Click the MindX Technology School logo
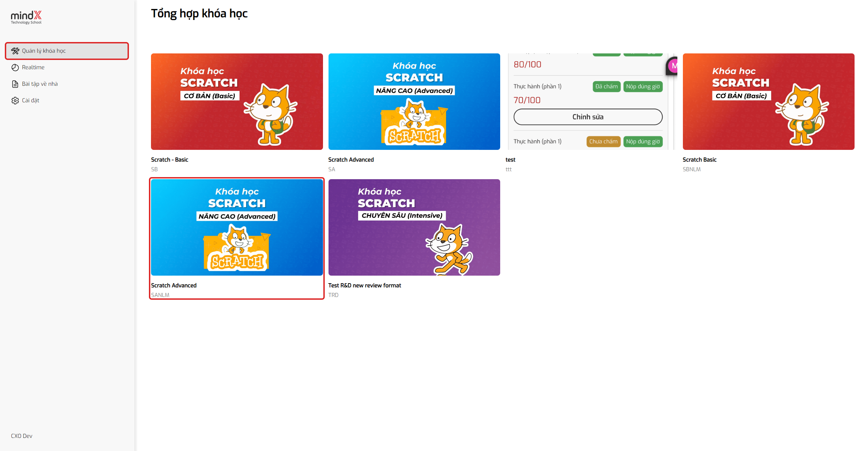This screenshot has height=451, width=868. coord(26,17)
